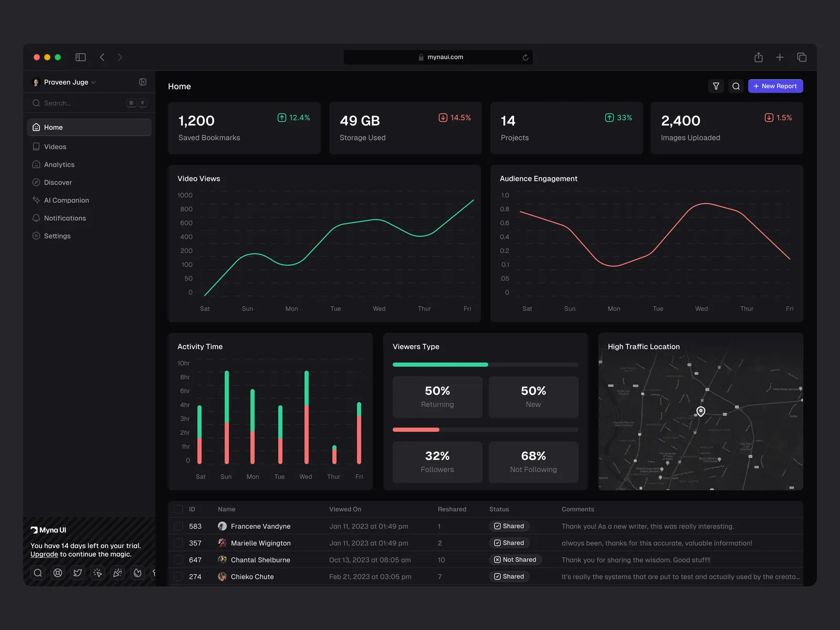The height and width of the screenshot is (630, 840).
Task: Click the green Returning viewers progress bar
Action: click(440, 364)
